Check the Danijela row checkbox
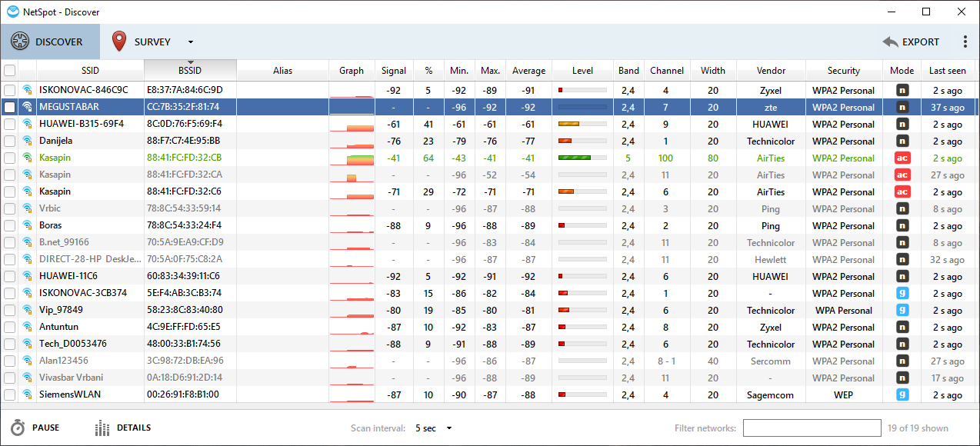This screenshot has height=446, width=980. [9, 141]
